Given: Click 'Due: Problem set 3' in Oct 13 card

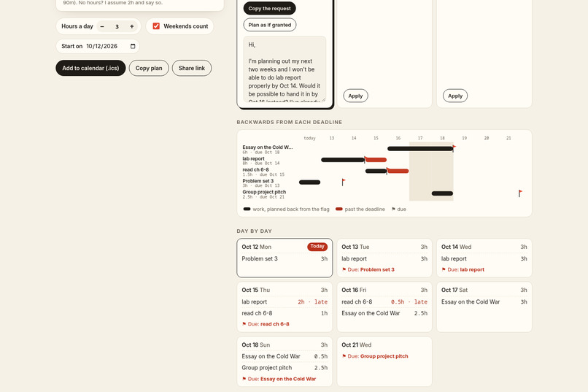Looking at the screenshot, I should pyautogui.click(x=368, y=269).
